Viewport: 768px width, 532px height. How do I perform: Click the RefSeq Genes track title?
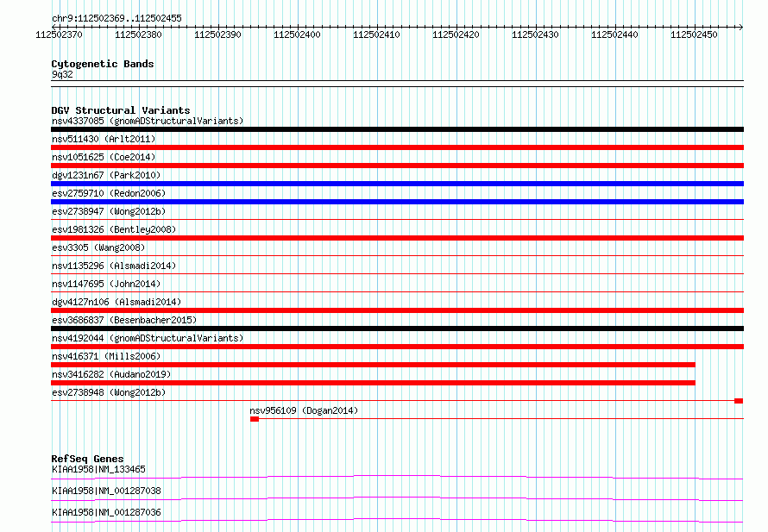tap(88, 459)
